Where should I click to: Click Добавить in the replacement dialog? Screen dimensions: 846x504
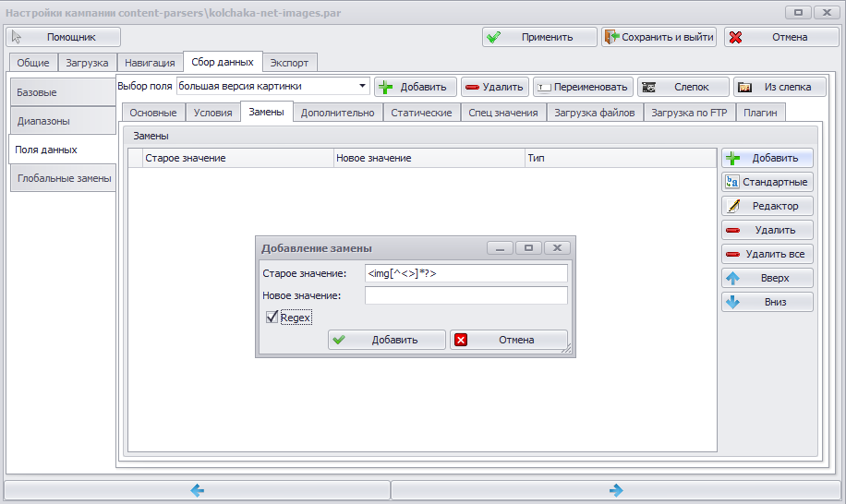pyautogui.click(x=387, y=340)
